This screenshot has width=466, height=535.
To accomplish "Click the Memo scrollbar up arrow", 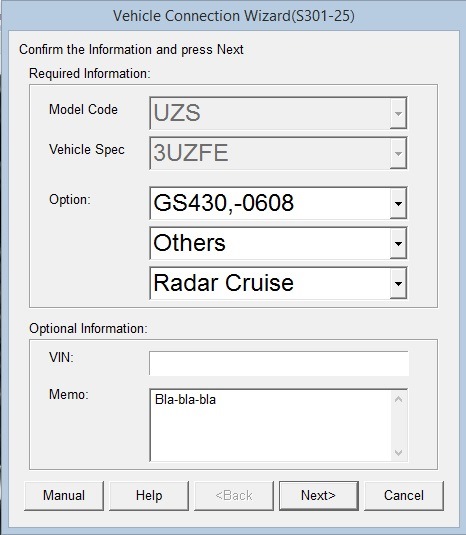I will coord(398,399).
